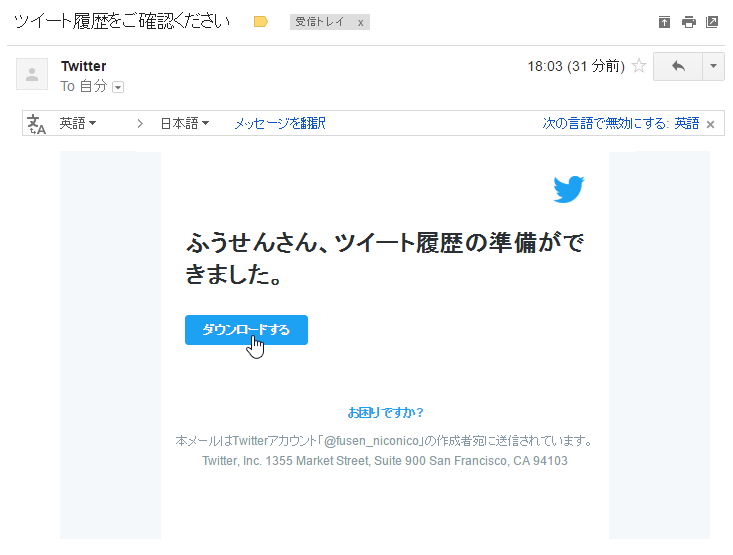The image size is (733, 555).
Task: Remove the 受信トレイ label with x
Action: click(x=360, y=22)
